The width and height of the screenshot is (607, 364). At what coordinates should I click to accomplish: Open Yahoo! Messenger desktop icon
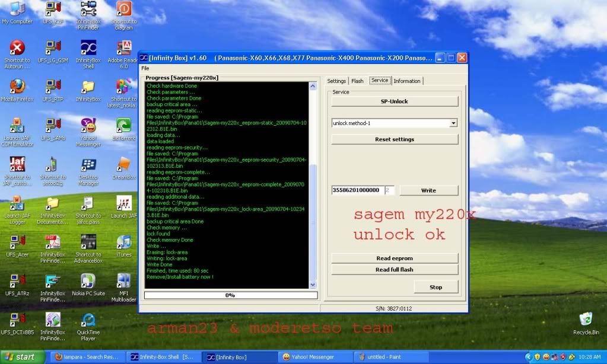pos(88,132)
